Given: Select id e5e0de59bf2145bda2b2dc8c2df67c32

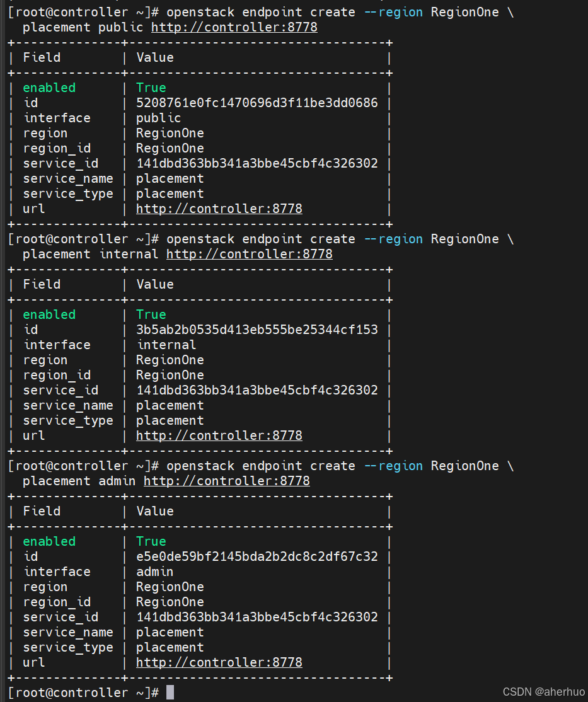Looking at the screenshot, I should (257, 557).
